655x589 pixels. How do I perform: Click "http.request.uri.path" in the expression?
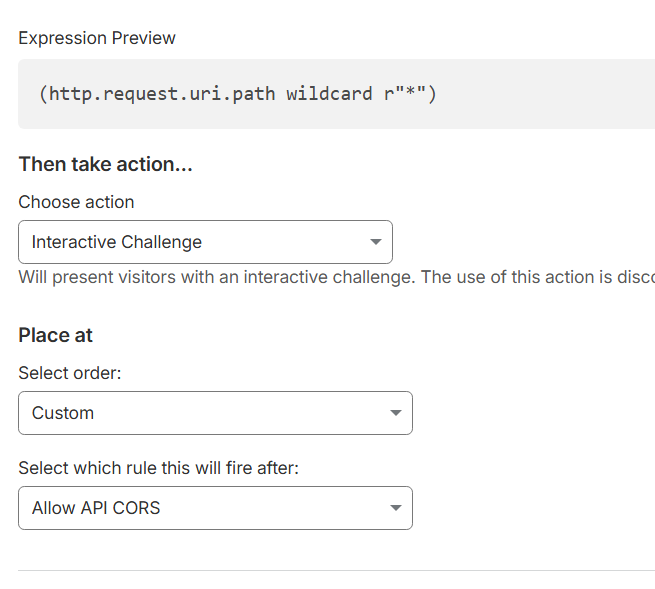point(162,94)
